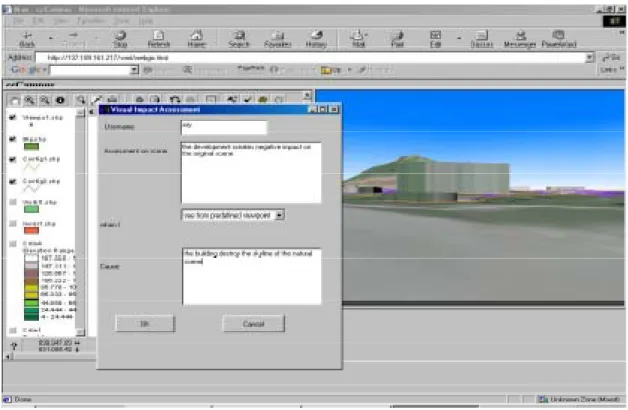Go back with the Back toolbar button

(27, 39)
